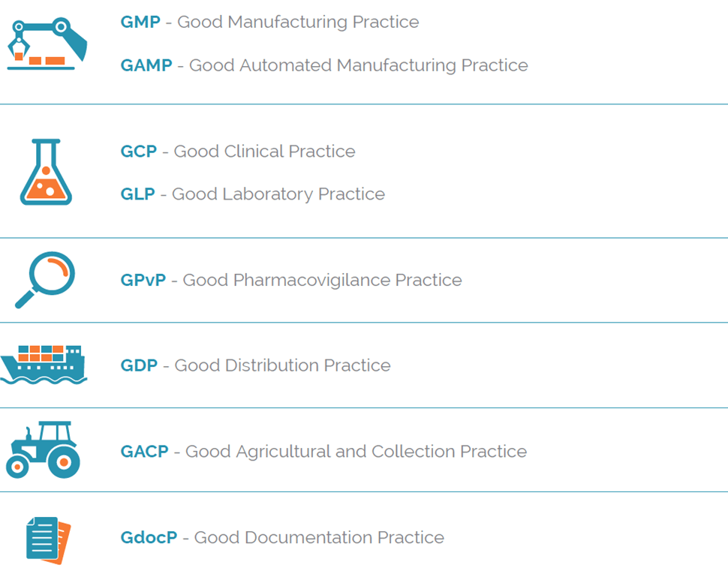Click the tractor agriculture icon

click(44, 449)
